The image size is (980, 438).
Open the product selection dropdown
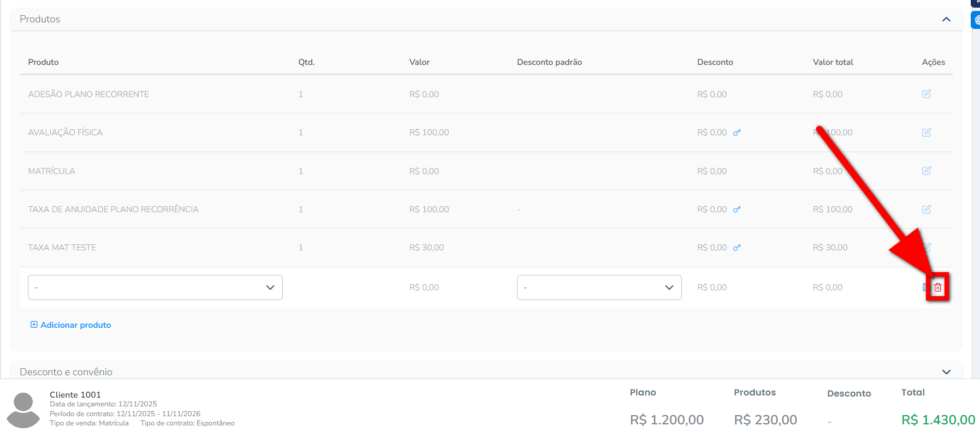point(155,287)
